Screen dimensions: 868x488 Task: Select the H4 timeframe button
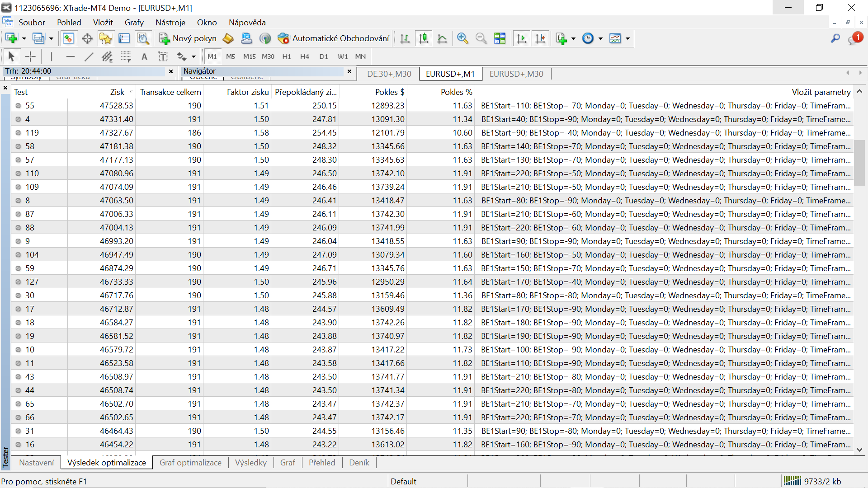[x=304, y=56]
